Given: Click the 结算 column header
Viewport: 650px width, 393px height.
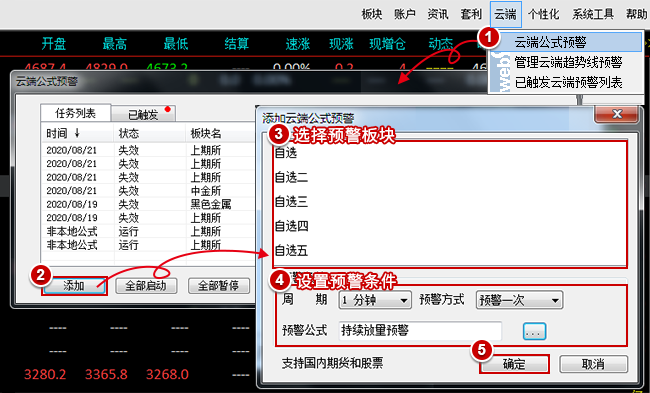Looking at the screenshot, I should click(236, 44).
